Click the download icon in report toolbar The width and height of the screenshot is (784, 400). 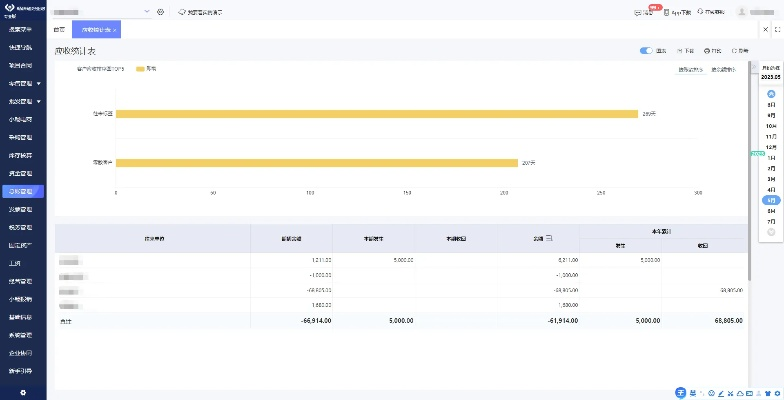tap(681, 50)
